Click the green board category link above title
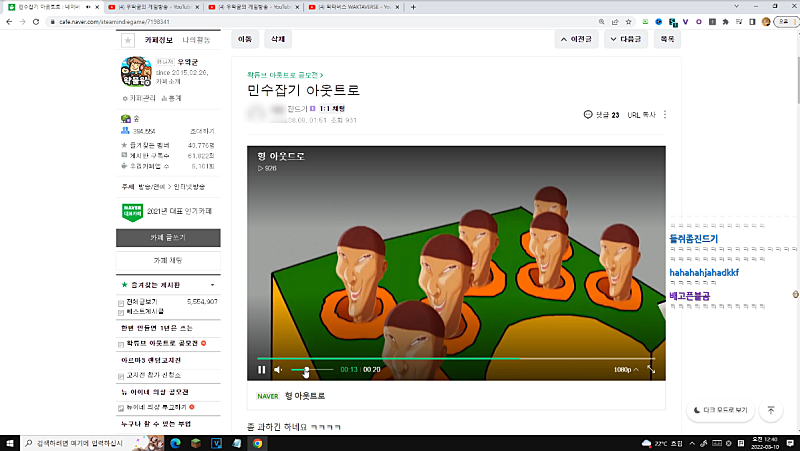The image size is (800, 451). [x=285, y=75]
